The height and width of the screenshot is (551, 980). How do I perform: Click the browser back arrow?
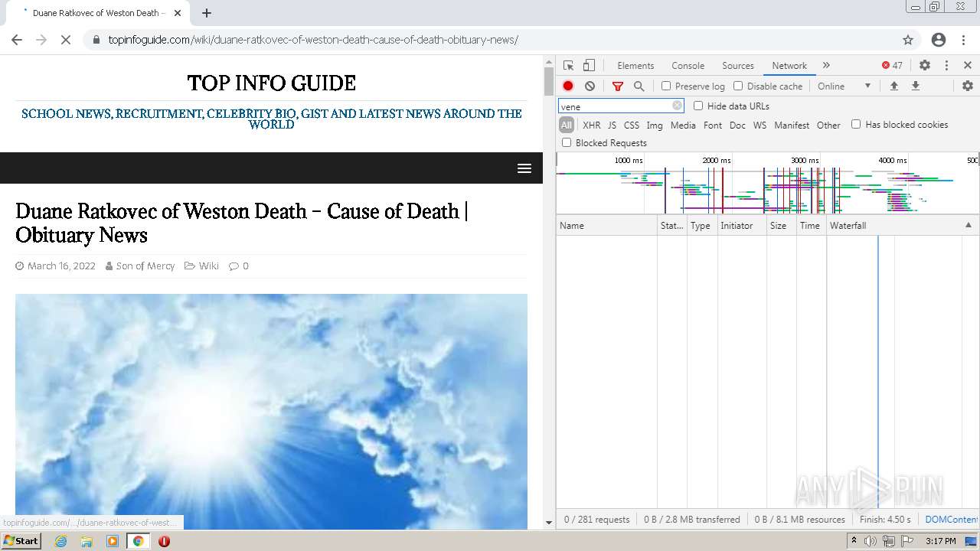point(17,40)
